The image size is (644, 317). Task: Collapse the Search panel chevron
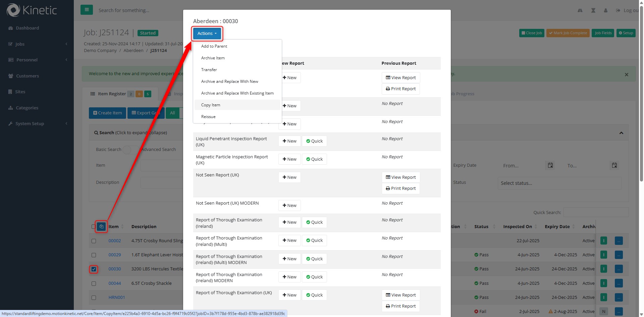[x=621, y=133]
